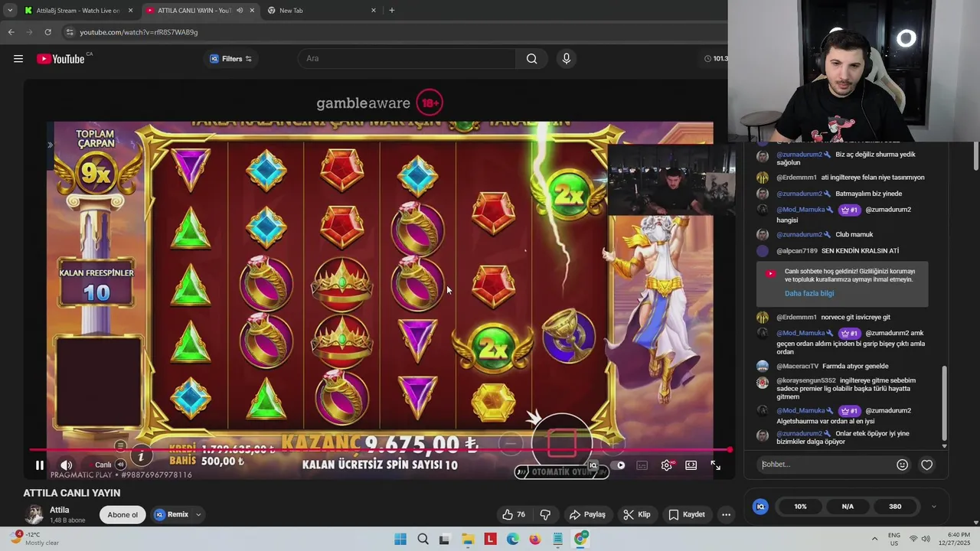
Task: Click the red video progress bar
Action: point(379,450)
